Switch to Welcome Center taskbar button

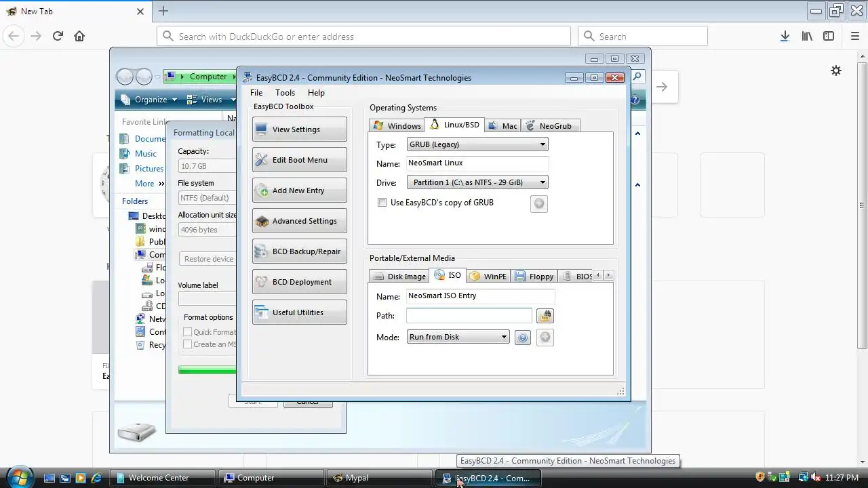[163, 478]
